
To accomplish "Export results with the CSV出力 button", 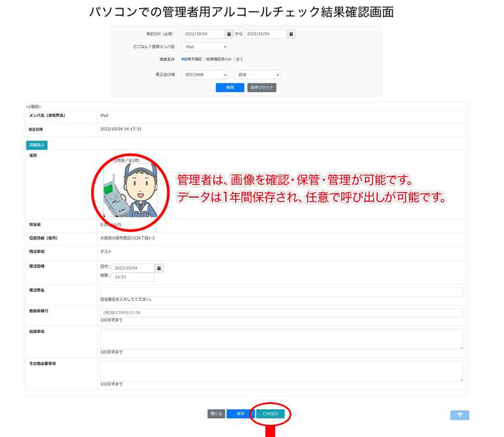I will [270, 414].
